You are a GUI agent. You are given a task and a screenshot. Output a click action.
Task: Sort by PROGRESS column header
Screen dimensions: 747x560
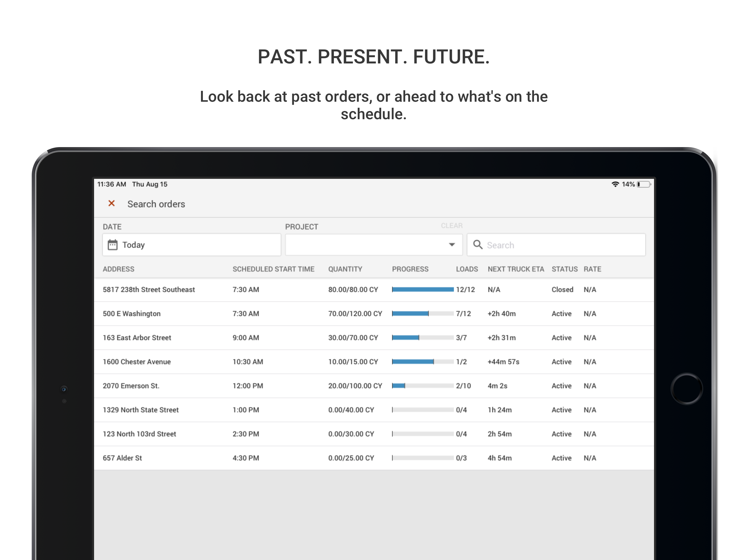tap(410, 269)
